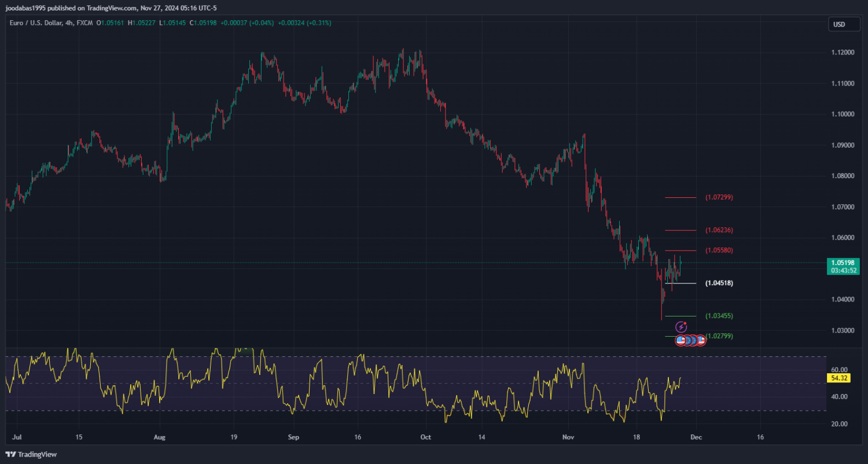Select the RSI value label 54.32

pyautogui.click(x=839, y=378)
